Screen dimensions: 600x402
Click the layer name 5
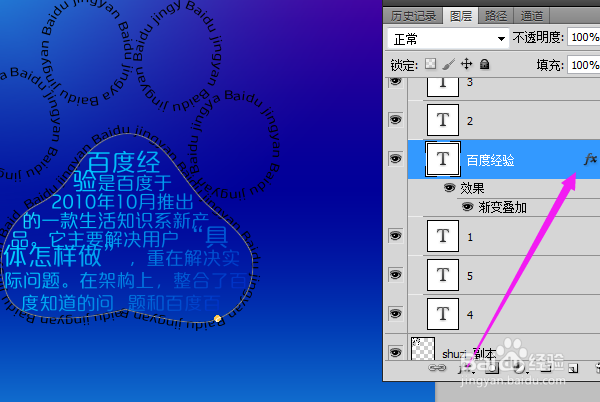pyautogui.click(x=470, y=276)
